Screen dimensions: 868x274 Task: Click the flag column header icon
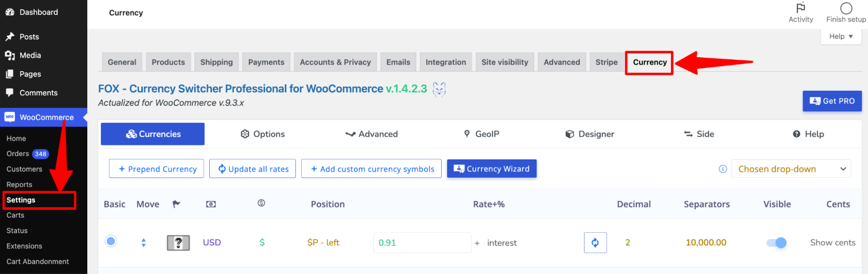point(176,204)
